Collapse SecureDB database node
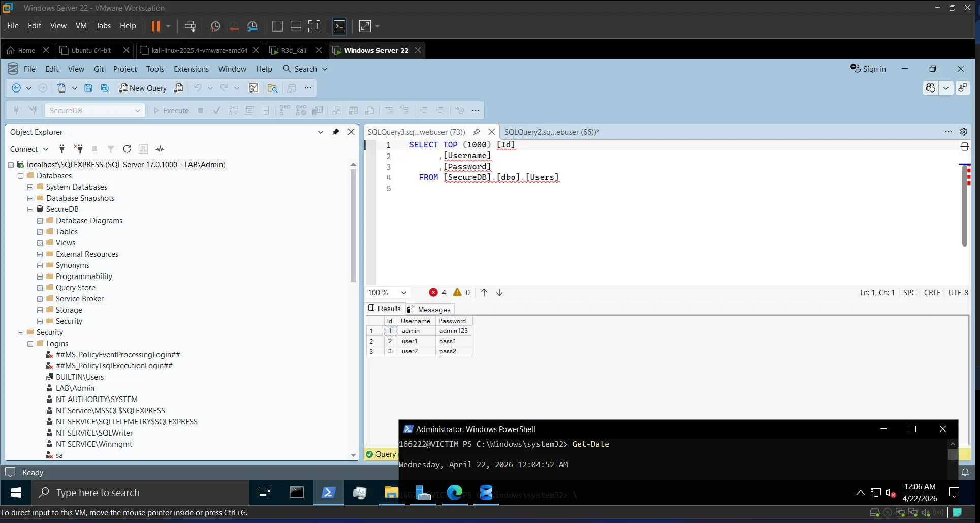The height and width of the screenshot is (523, 980). [30, 209]
